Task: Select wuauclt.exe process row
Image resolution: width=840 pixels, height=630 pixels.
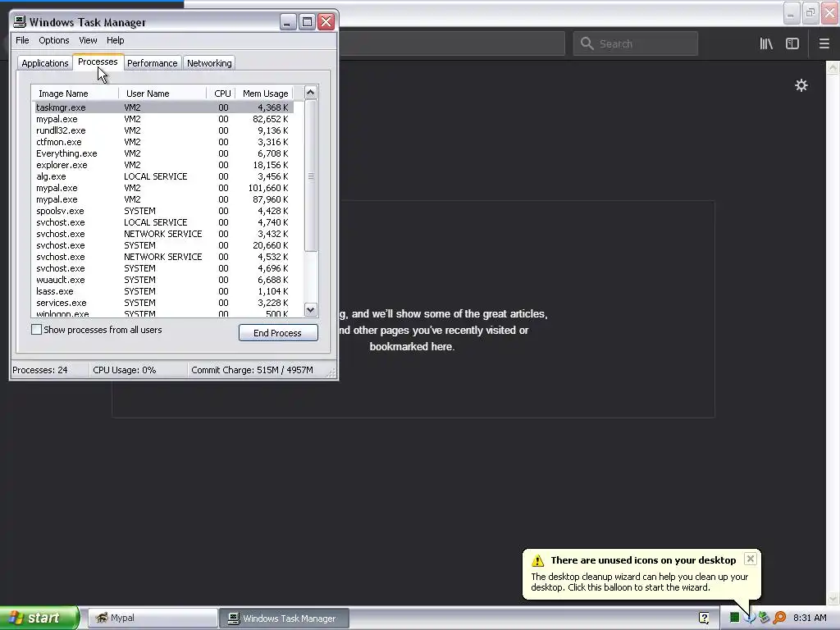Action: click(x=164, y=280)
